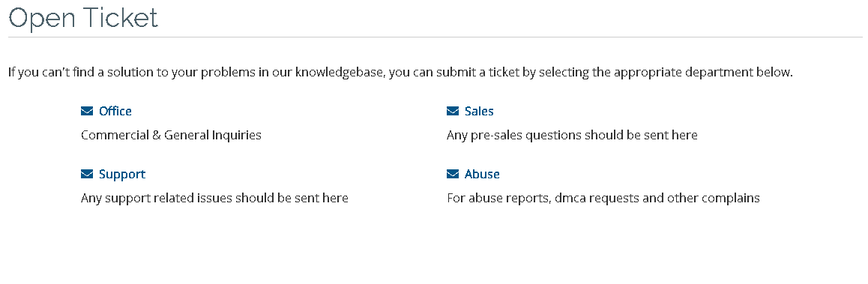Select the support related issues description
Image resolution: width=868 pixels, height=284 pixels.
[214, 198]
